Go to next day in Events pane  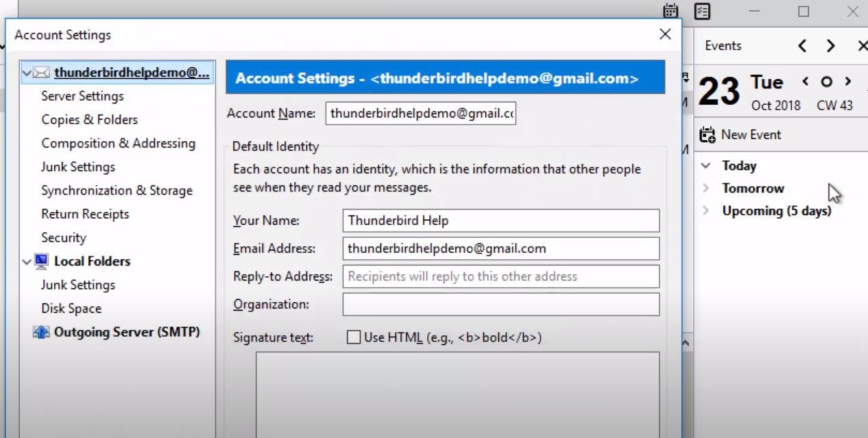tap(848, 81)
